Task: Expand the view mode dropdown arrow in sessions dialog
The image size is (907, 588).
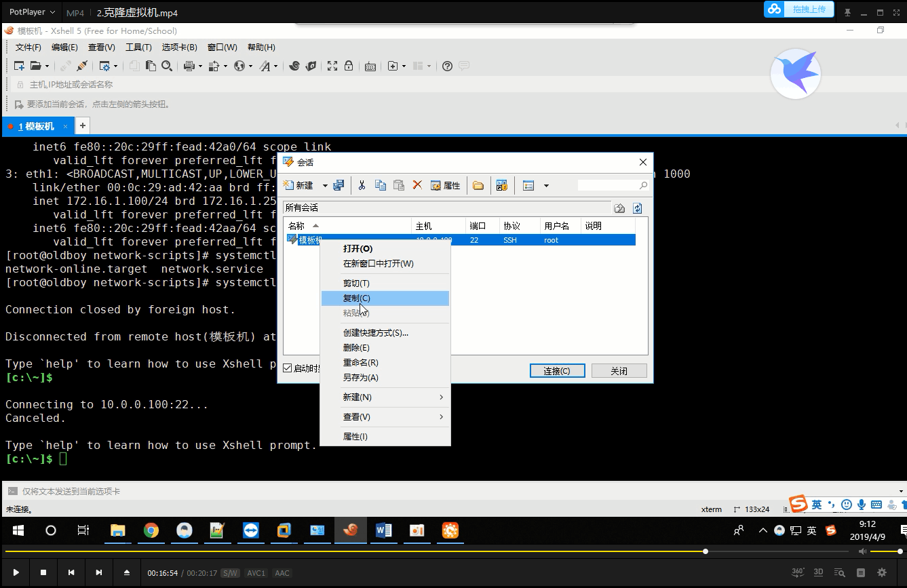Action: (x=546, y=185)
